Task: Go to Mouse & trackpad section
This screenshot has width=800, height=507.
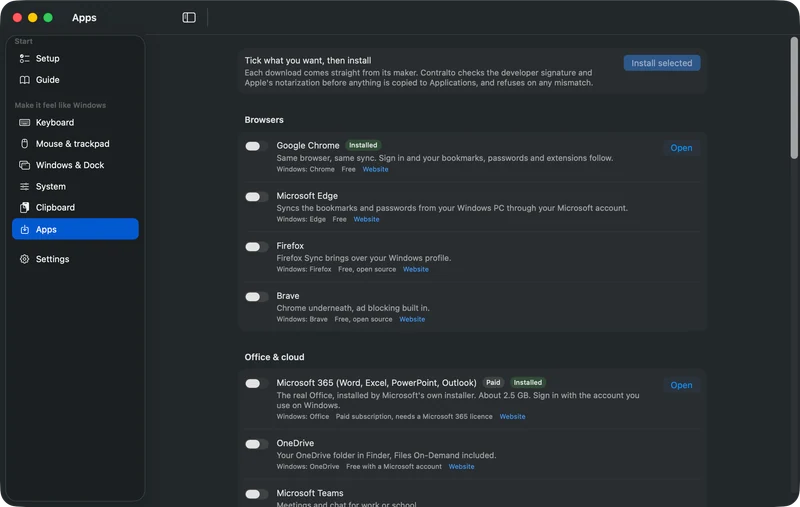Action: 75,144
